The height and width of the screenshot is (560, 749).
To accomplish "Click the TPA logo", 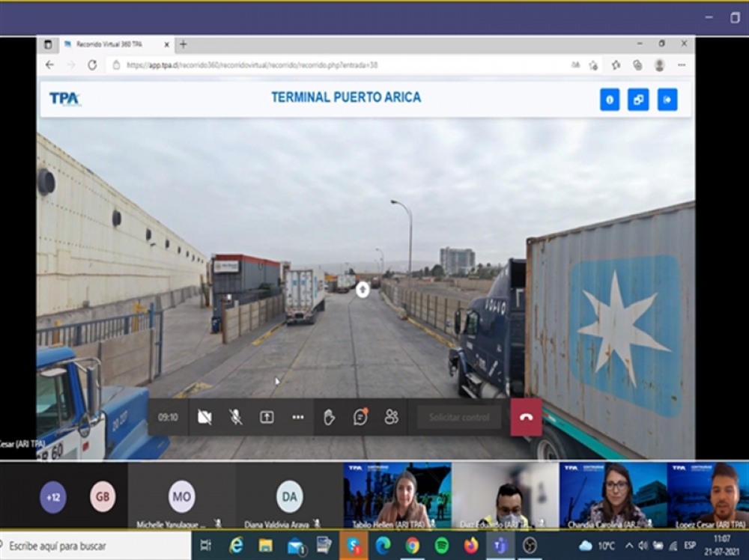I will 64,99.
